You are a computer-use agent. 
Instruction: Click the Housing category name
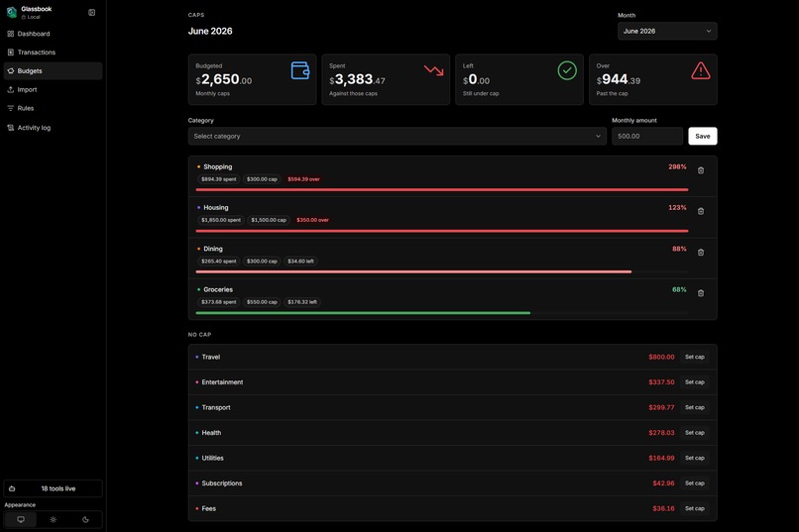pos(216,208)
